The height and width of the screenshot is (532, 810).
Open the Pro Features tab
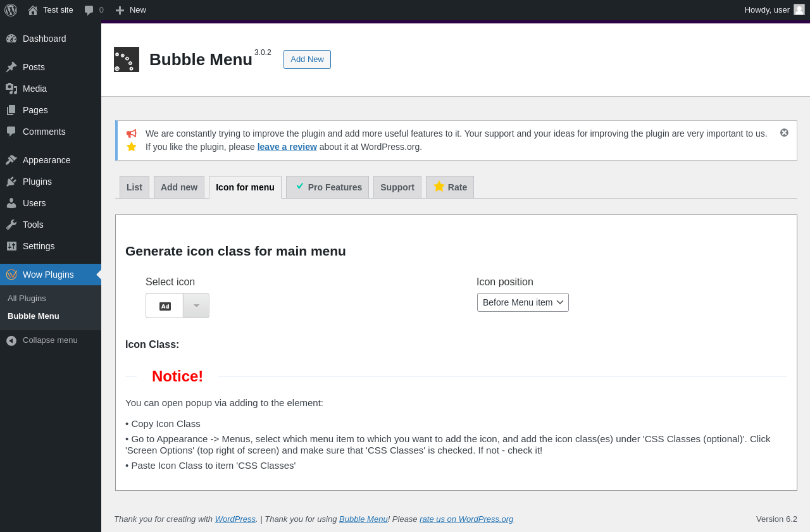click(x=327, y=187)
